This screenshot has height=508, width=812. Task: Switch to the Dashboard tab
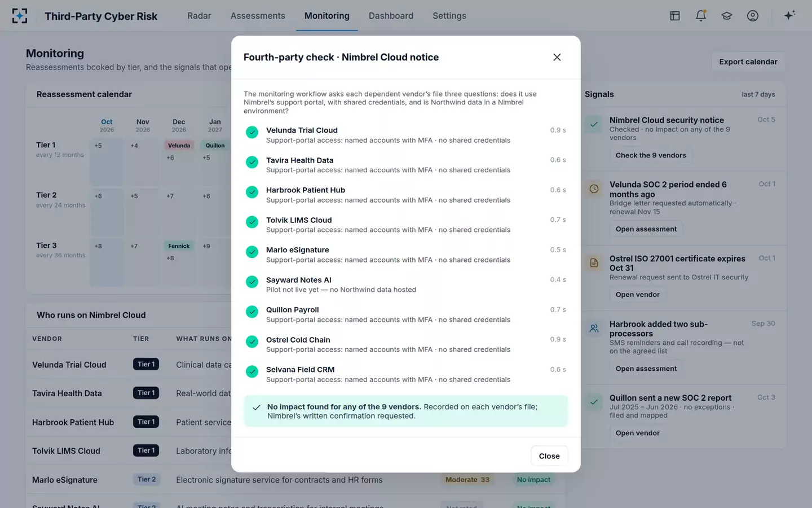pyautogui.click(x=391, y=16)
